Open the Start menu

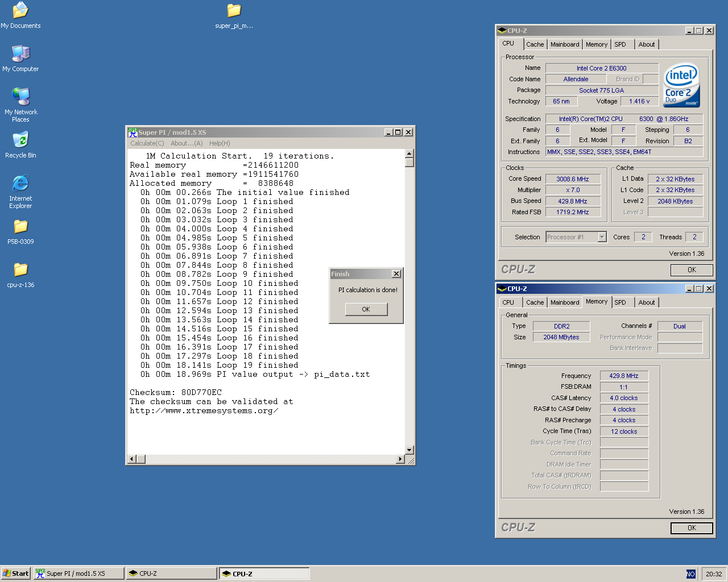click(15, 573)
